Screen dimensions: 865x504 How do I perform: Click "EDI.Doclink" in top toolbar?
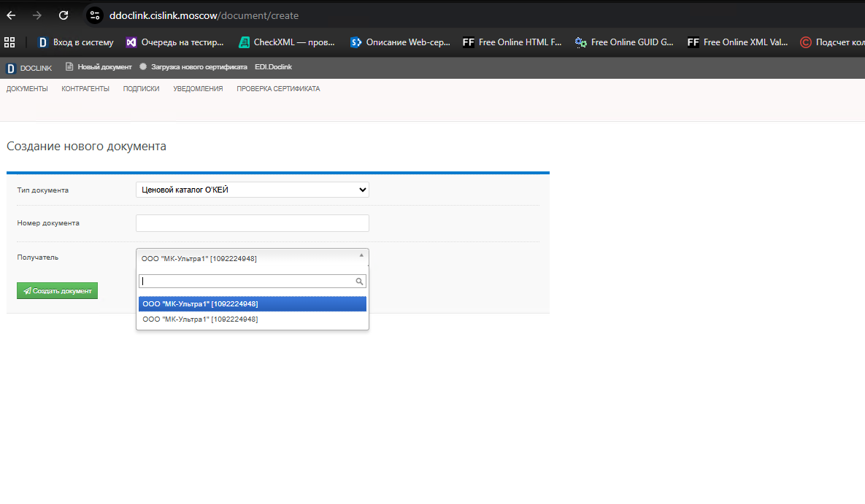pyautogui.click(x=273, y=66)
